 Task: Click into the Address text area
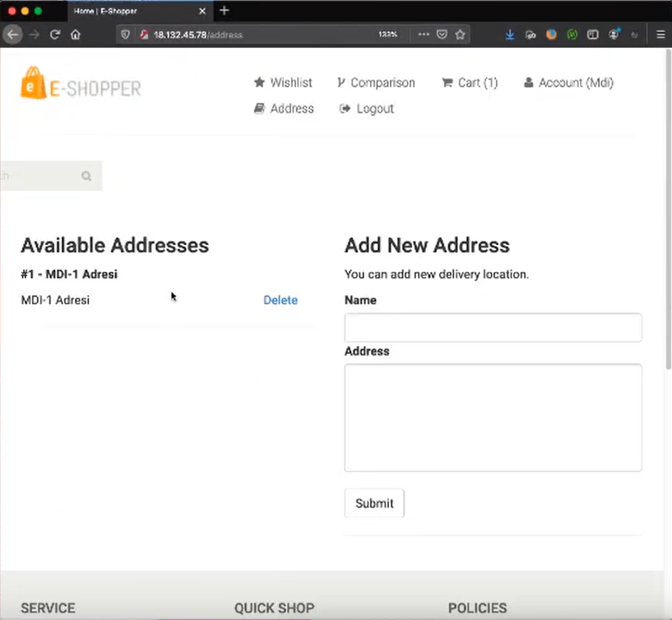pos(493,418)
